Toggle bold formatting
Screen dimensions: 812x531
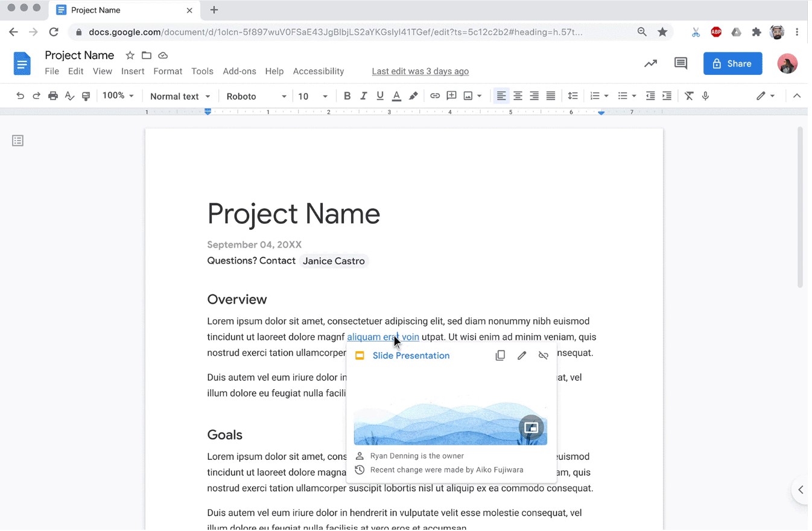point(347,96)
